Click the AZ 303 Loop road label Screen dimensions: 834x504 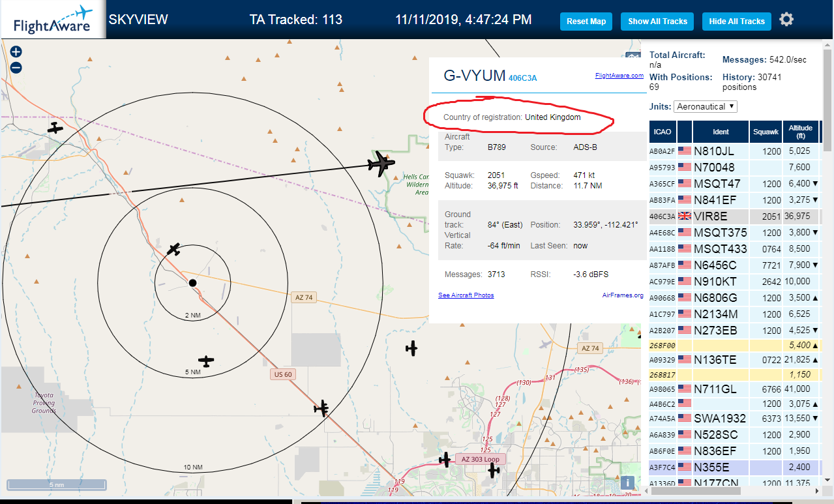480,459
